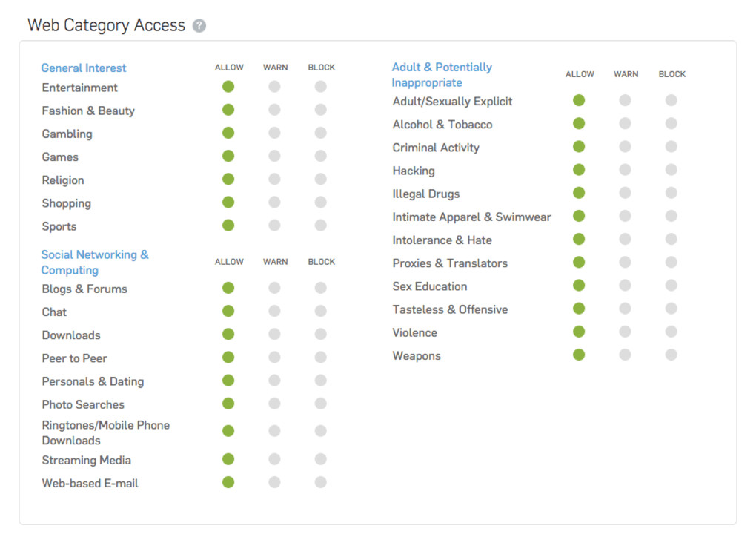Select Warn for Personals & Dating
756x543 pixels.
point(274,381)
